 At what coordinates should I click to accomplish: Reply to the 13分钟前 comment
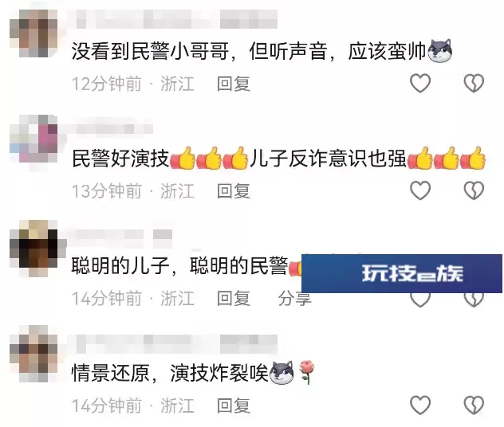(x=234, y=191)
